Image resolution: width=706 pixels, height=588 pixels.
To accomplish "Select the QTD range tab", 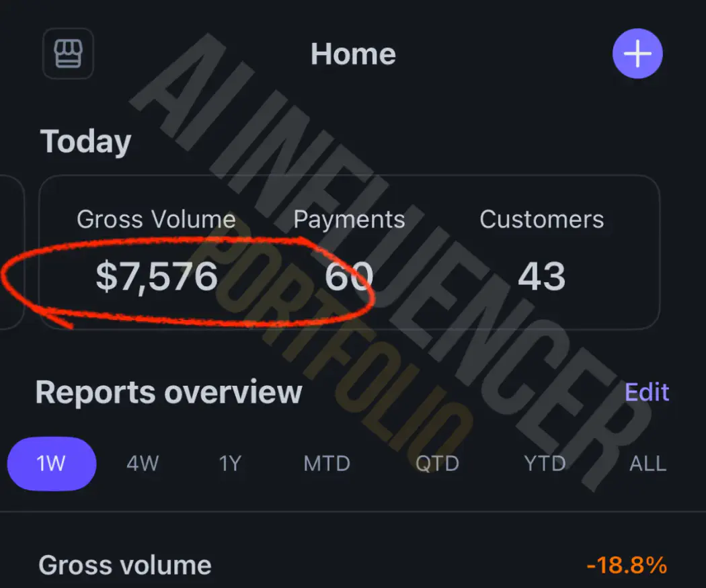I will (x=437, y=464).
